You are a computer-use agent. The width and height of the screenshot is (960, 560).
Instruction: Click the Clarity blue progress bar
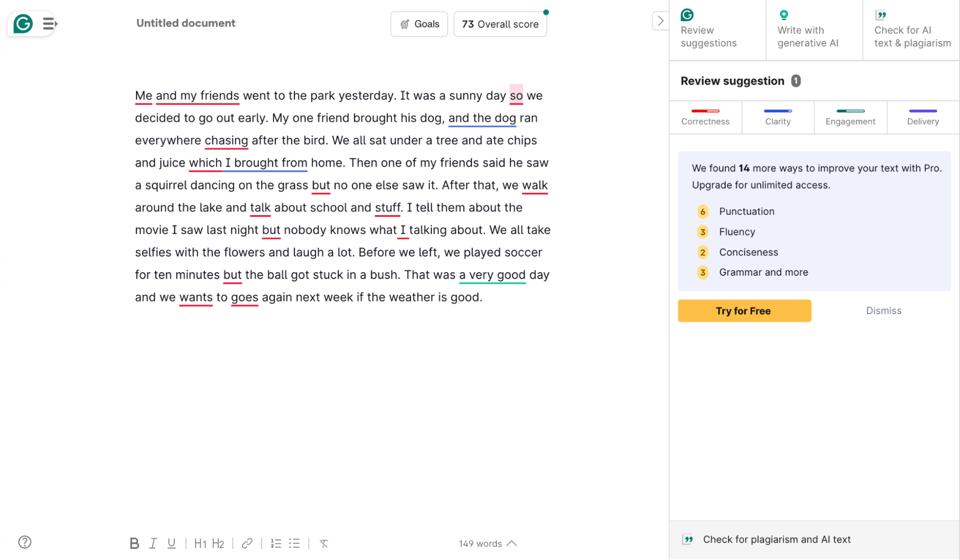click(x=778, y=111)
